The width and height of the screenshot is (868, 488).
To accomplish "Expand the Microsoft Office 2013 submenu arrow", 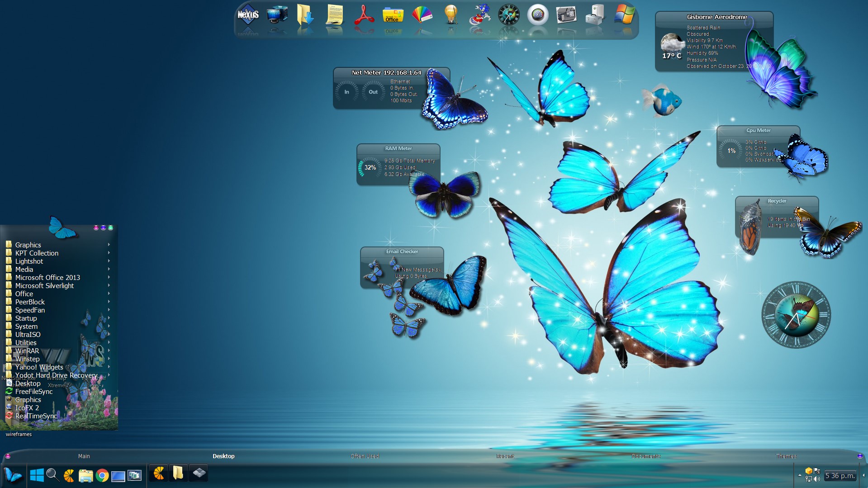I will pos(109,277).
